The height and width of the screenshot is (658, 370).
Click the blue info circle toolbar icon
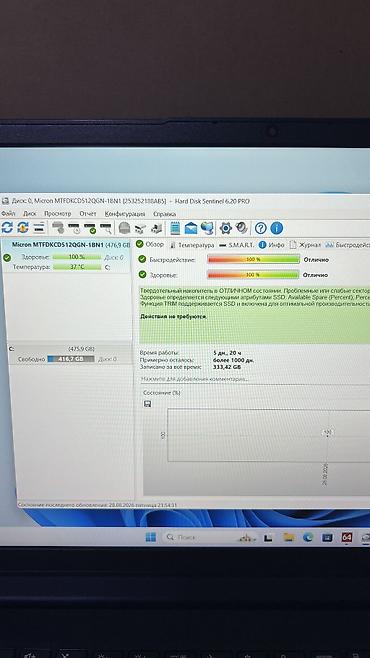pyautogui.click(x=276, y=228)
